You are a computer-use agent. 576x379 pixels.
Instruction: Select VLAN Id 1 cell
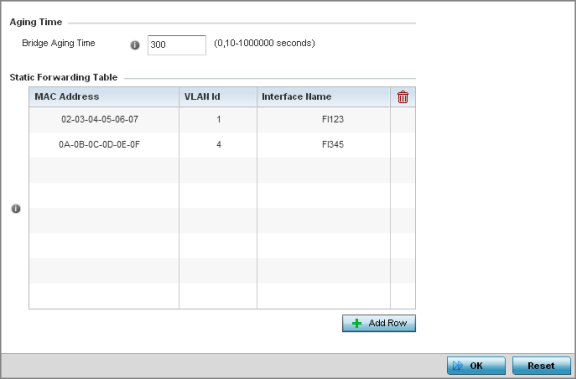coord(218,120)
